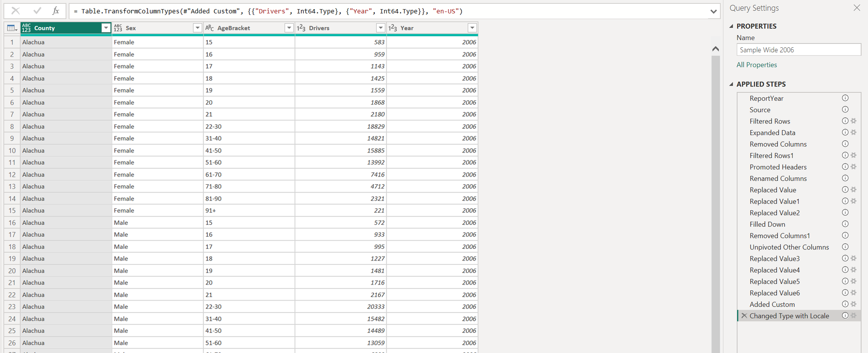
Task: Collapse the PROPERTIES section
Action: coord(732,26)
